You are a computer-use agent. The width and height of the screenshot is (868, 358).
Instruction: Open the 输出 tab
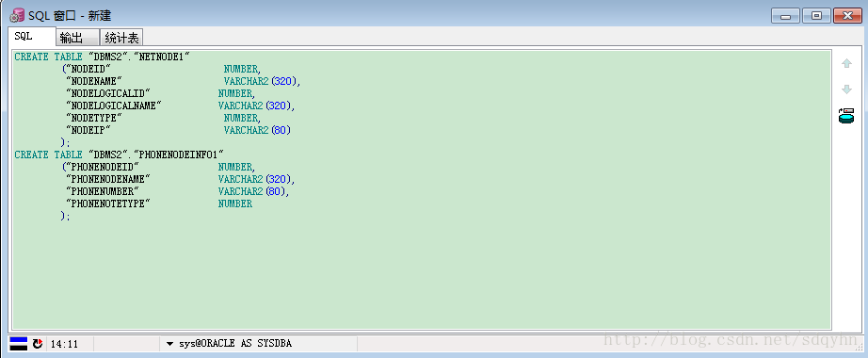point(77,38)
